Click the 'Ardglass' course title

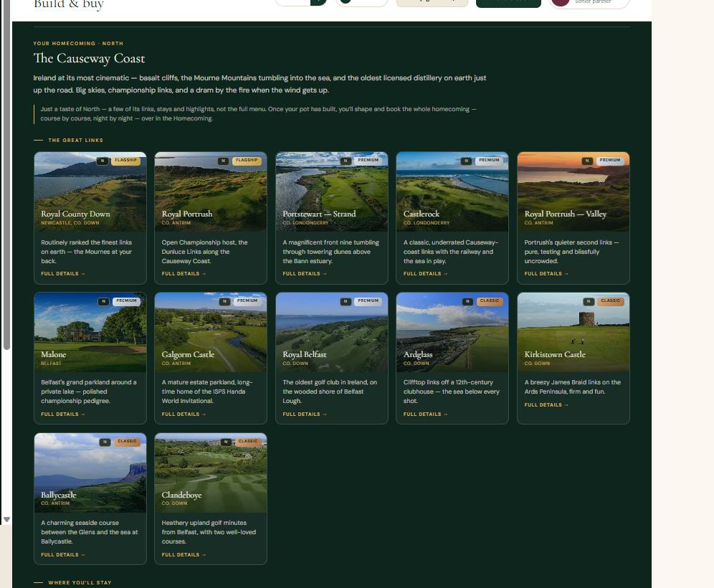click(x=418, y=354)
